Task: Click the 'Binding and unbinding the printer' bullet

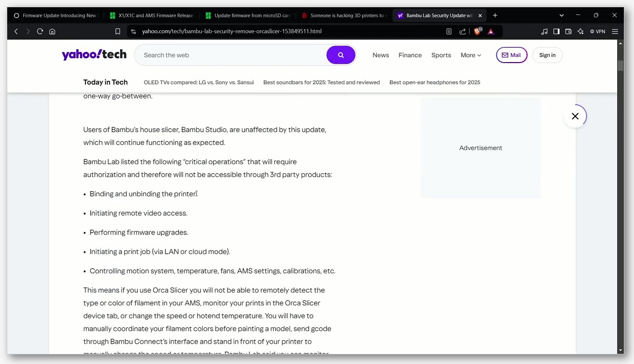Action: pyautogui.click(x=144, y=194)
